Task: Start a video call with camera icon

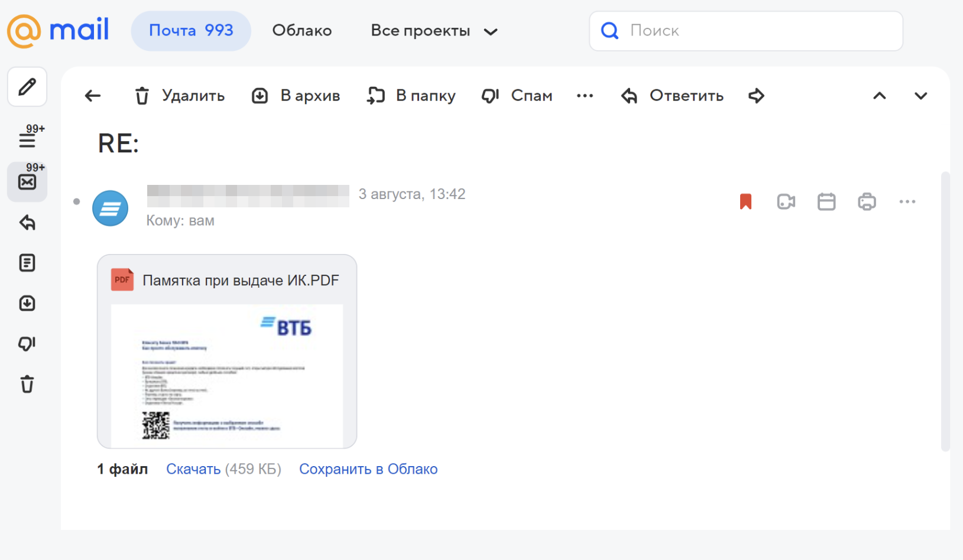Action: pyautogui.click(x=786, y=201)
